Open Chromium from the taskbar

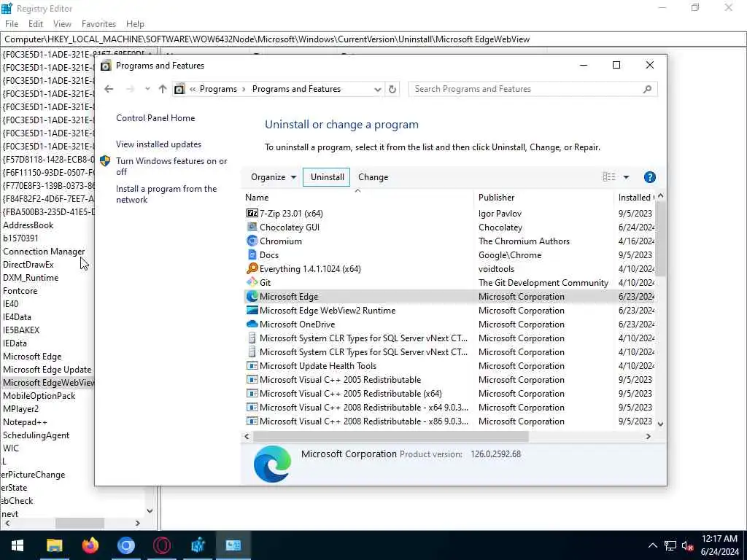(126, 545)
